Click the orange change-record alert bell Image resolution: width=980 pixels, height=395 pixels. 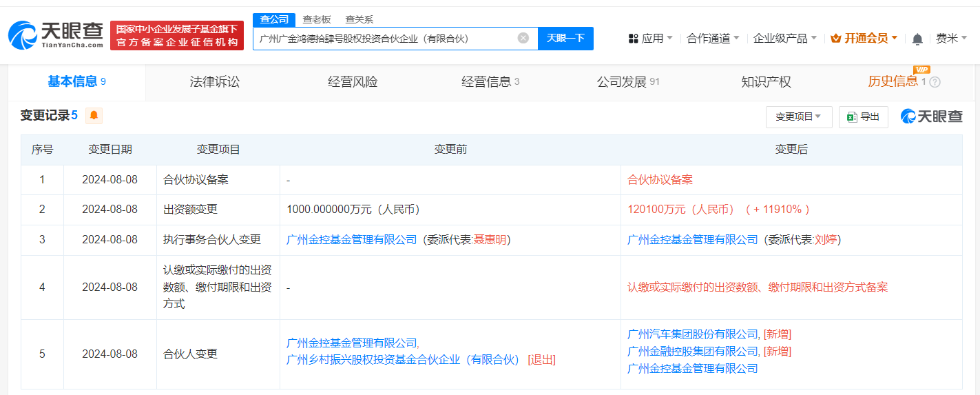point(94,115)
